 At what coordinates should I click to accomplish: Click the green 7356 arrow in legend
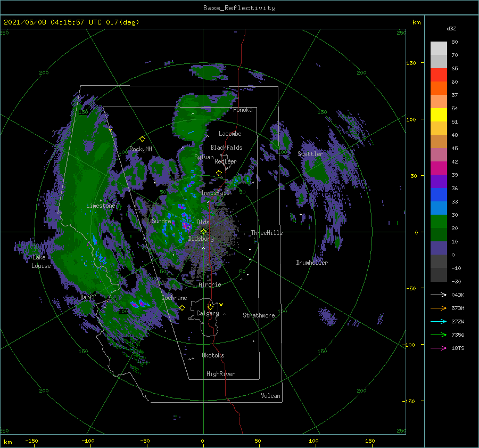pyautogui.click(x=439, y=335)
